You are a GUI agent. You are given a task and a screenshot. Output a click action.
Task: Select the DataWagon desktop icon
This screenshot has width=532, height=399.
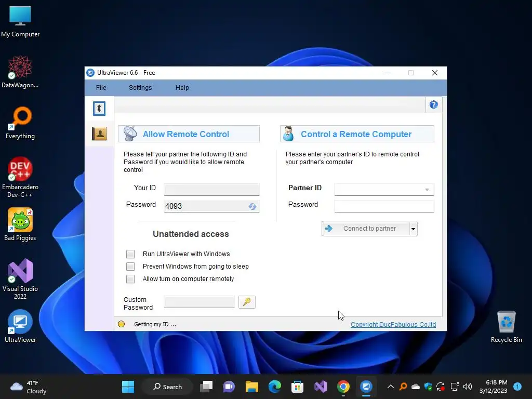[x=20, y=72]
